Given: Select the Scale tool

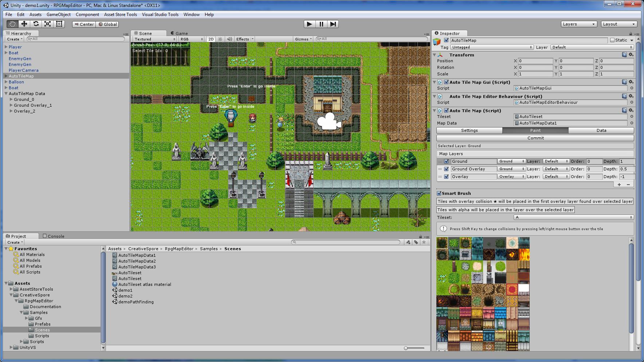Looking at the screenshot, I should tap(47, 24).
